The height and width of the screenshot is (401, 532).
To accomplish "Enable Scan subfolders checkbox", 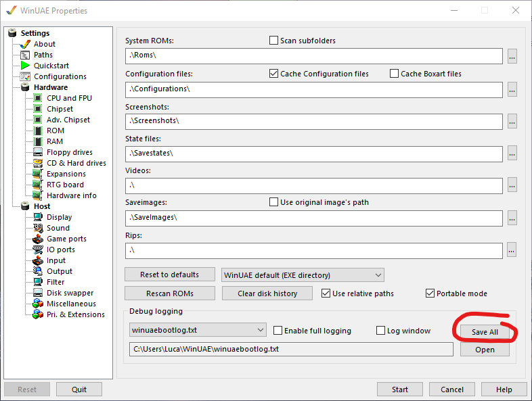I will (273, 41).
